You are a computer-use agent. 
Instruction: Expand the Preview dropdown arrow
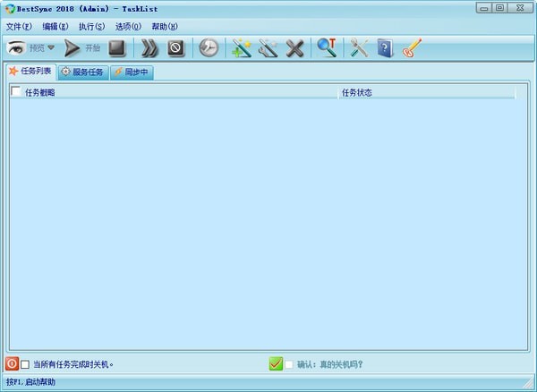click(51, 47)
